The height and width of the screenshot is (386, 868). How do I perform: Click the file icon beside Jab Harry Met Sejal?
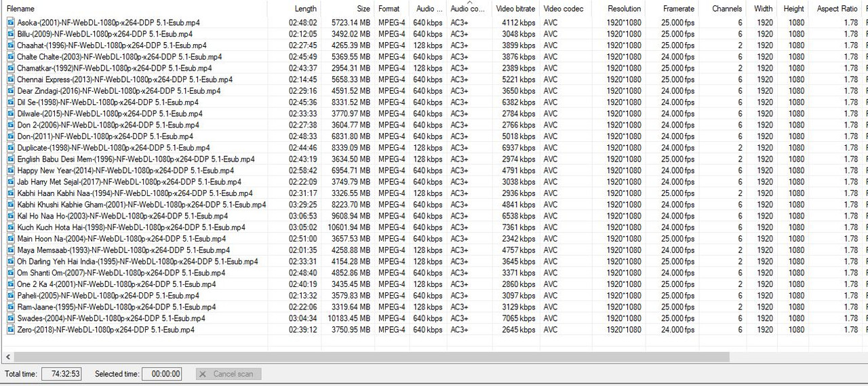pyautogui.click(x=11, y=182)
